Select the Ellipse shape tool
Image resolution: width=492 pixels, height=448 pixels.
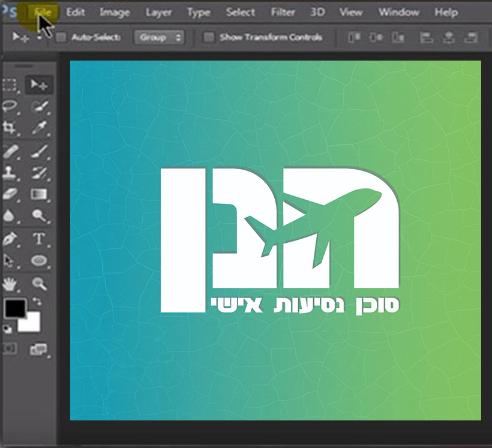(x=40, y=261)
